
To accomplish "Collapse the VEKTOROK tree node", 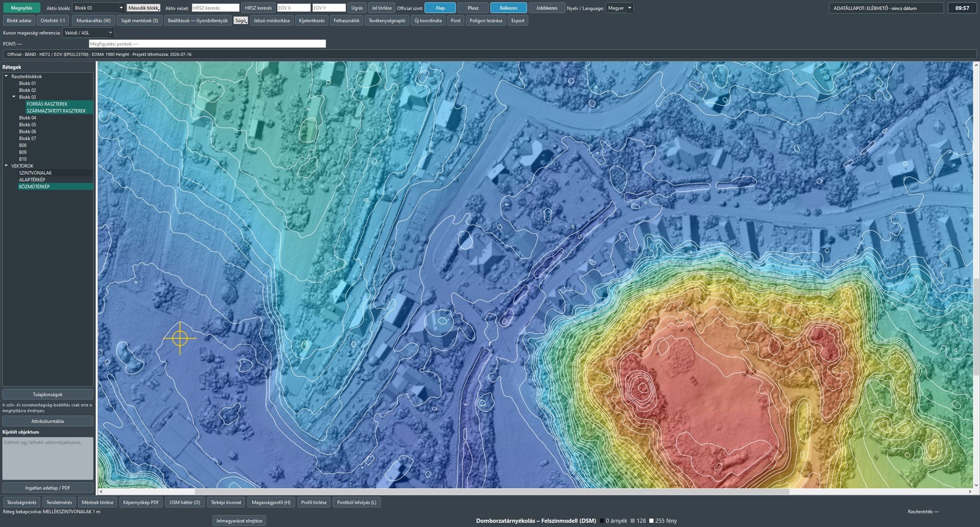I will [x=6, y=166].
